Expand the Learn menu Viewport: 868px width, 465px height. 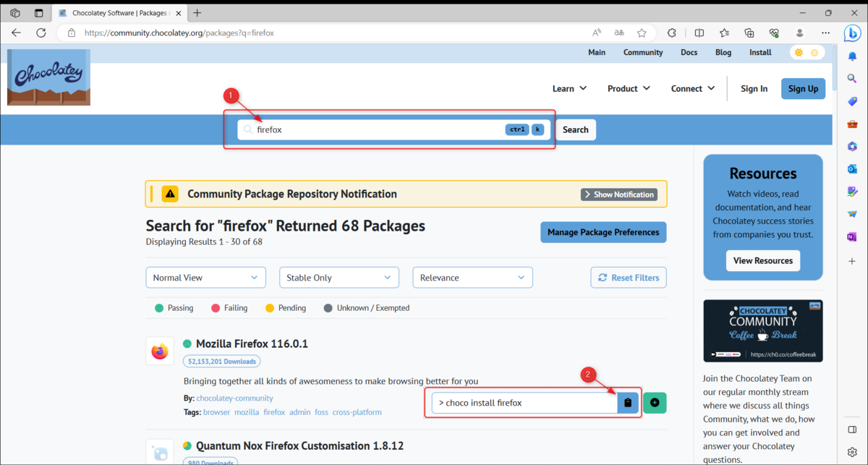[570, 88]
